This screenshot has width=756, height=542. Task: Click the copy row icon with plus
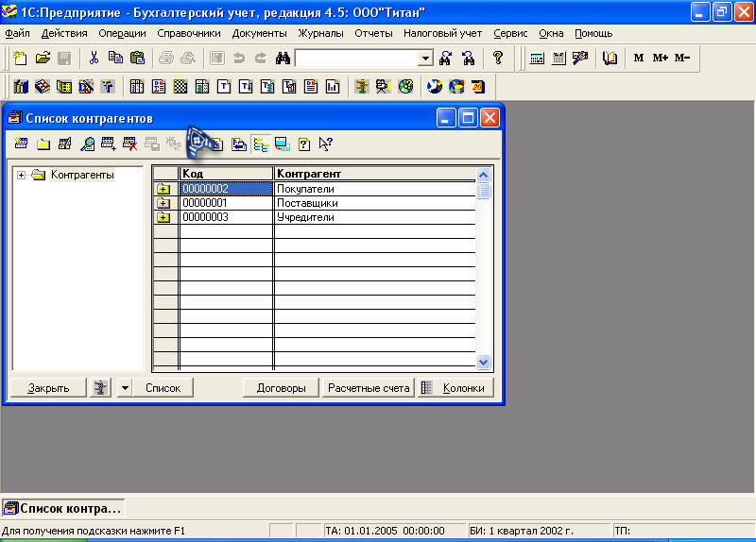click(x=109, y=144)
